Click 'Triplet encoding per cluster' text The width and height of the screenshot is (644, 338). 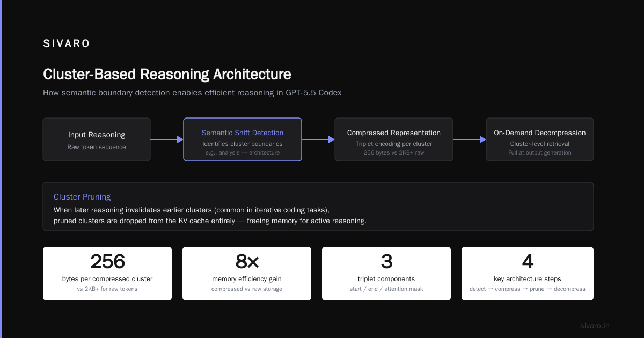coord(394,144)
